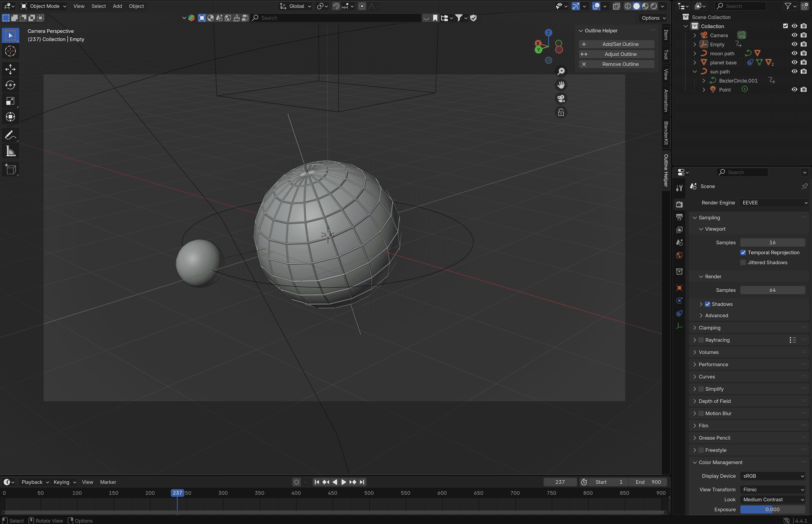Switch to the BlenderKit sidebar tab
Viewport: 812px width, 524px height.
(x=666, y=133)
